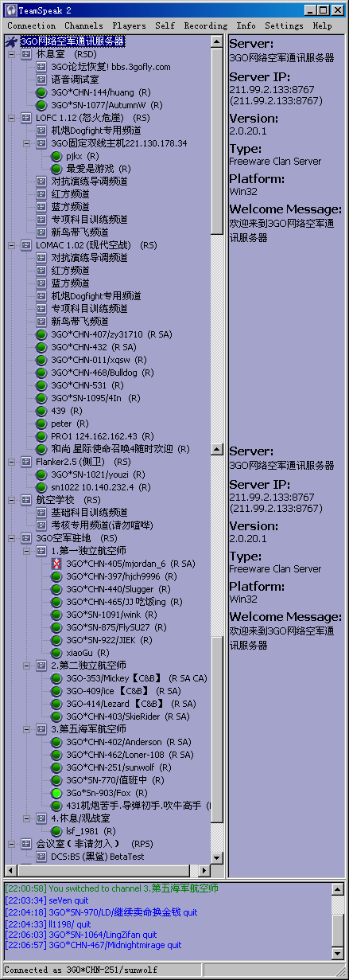Click player icon of 3GO*SN-1077/AutumnW
The image size is (349, 980).
41,105
